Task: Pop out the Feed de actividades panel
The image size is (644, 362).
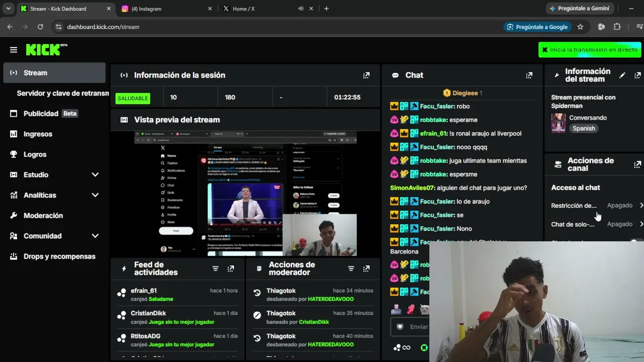Action: tap(230, 268)
